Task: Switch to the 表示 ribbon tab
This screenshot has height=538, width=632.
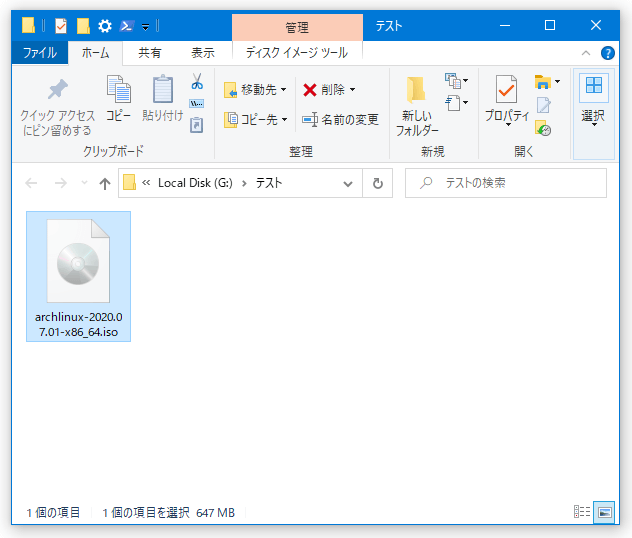Action: tap(203, 53)
